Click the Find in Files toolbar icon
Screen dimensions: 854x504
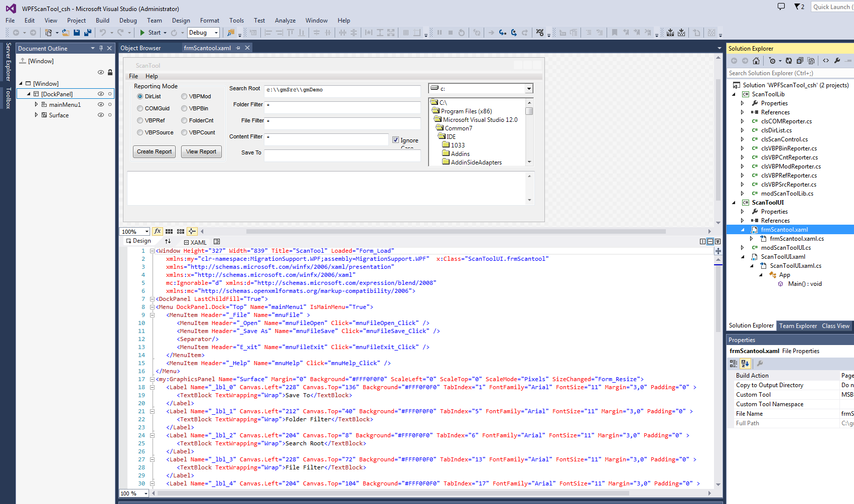tap(231, 33)
